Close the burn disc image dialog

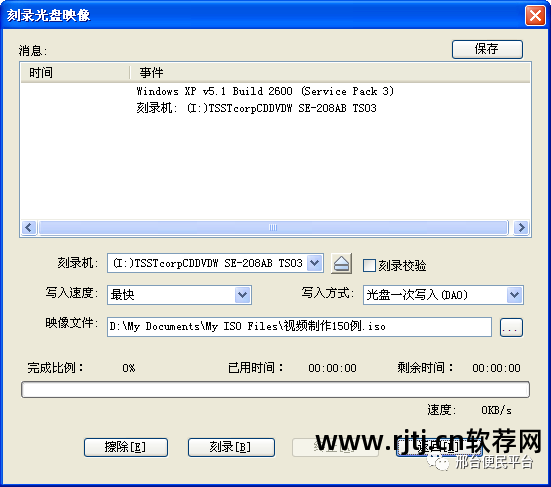coord(535,15)
